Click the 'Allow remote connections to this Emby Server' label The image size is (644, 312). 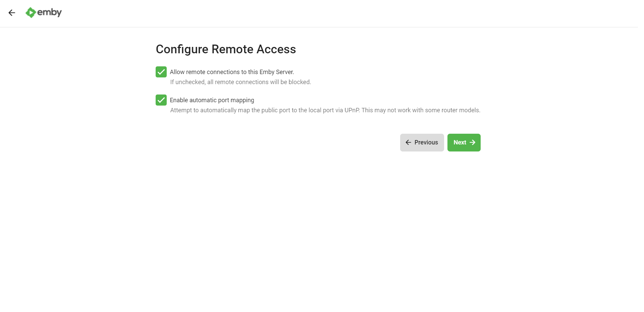point(232,72)
